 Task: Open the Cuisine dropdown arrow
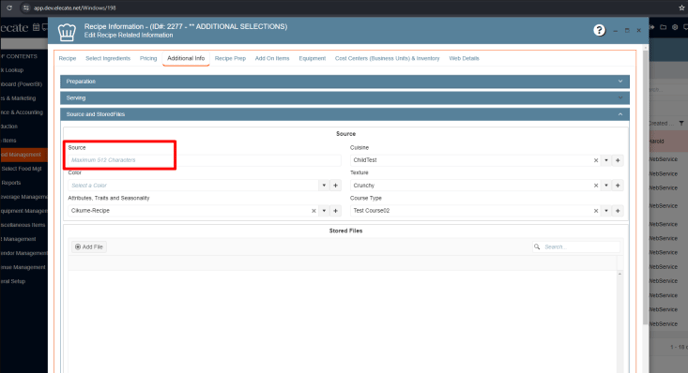(x=606, y=161)
